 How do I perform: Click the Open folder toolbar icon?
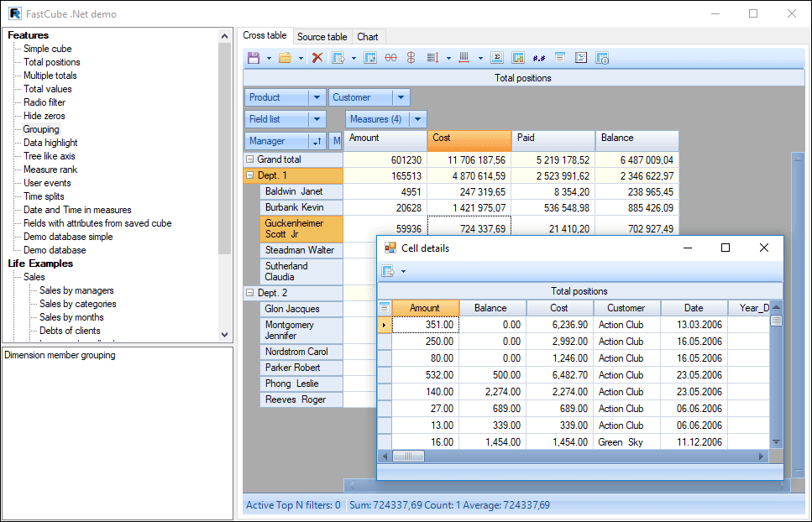coord(286,58)
